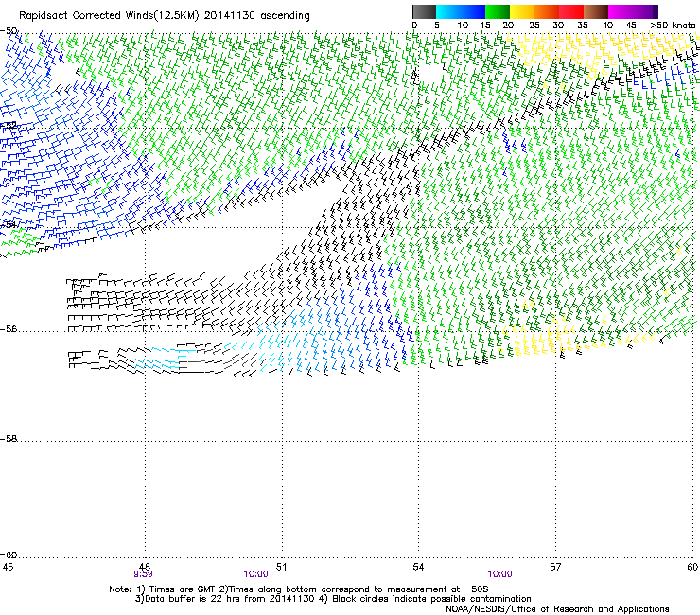Click the 'Note: 1) Times are GMT' line
Image resolution: width=700 pixels, height=615 pixels.
299,589
